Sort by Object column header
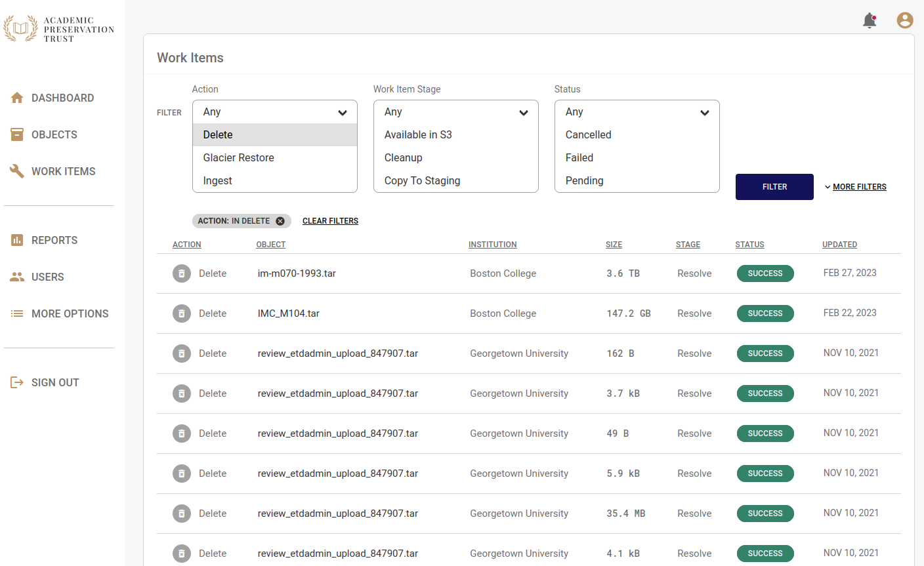Viewport: 924px width, 566px height. coord(271,245)
